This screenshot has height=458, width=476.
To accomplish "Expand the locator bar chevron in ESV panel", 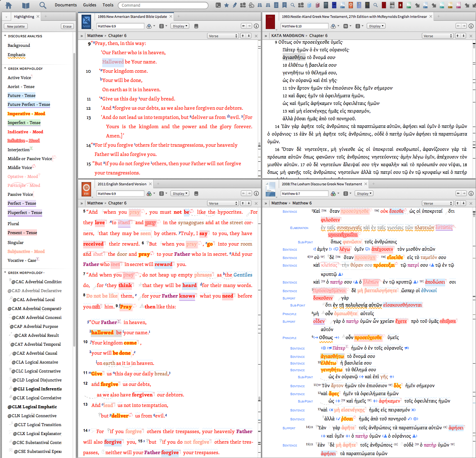I will (x=82, y=203).
